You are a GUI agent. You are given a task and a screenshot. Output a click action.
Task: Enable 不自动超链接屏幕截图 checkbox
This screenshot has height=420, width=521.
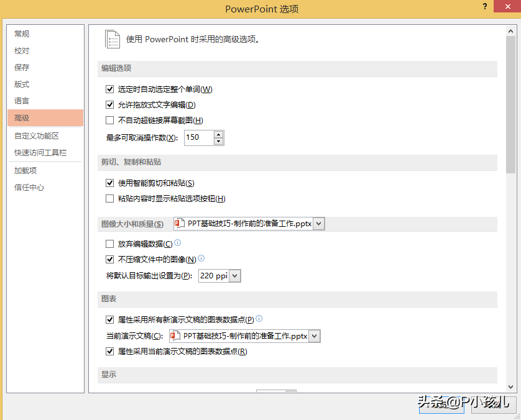[x=109, y=120]
